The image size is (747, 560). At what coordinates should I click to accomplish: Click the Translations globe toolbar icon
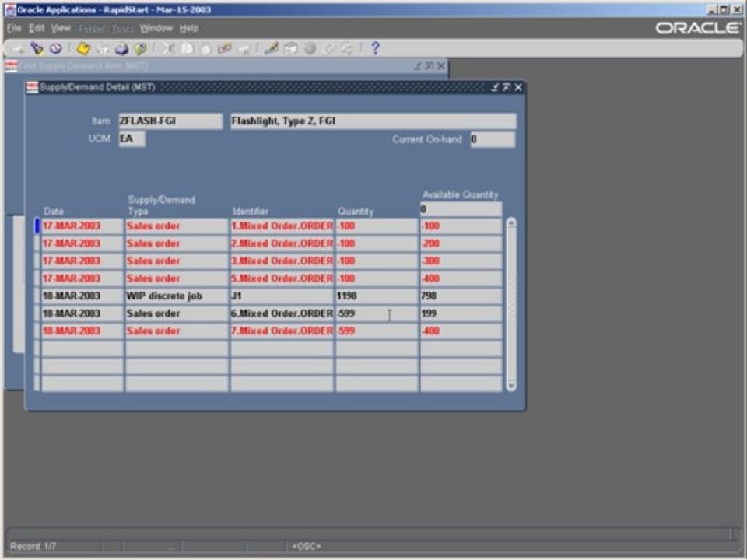(310, 48)
